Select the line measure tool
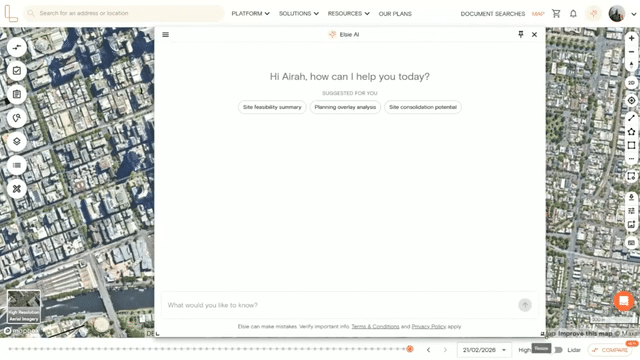Image resolution: width=640 pixels, height=360 pixels. click(x=631, y=118)
